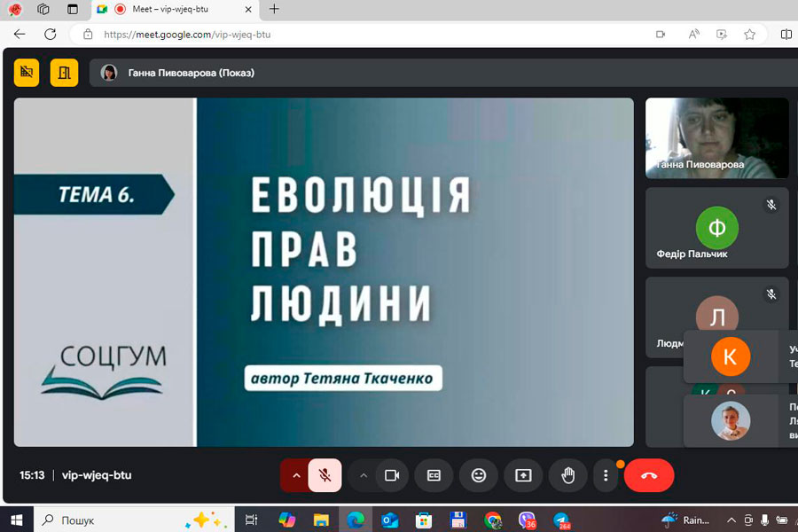Screen dimensions: 798x532
Task: Open Google Chrome from the taskbar
Action: (493, 520)
